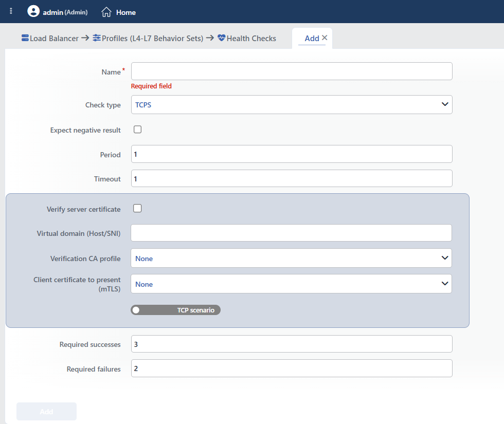Click the 'Name' field label
This screenshot has width=504, height=424.
(111, 72)
